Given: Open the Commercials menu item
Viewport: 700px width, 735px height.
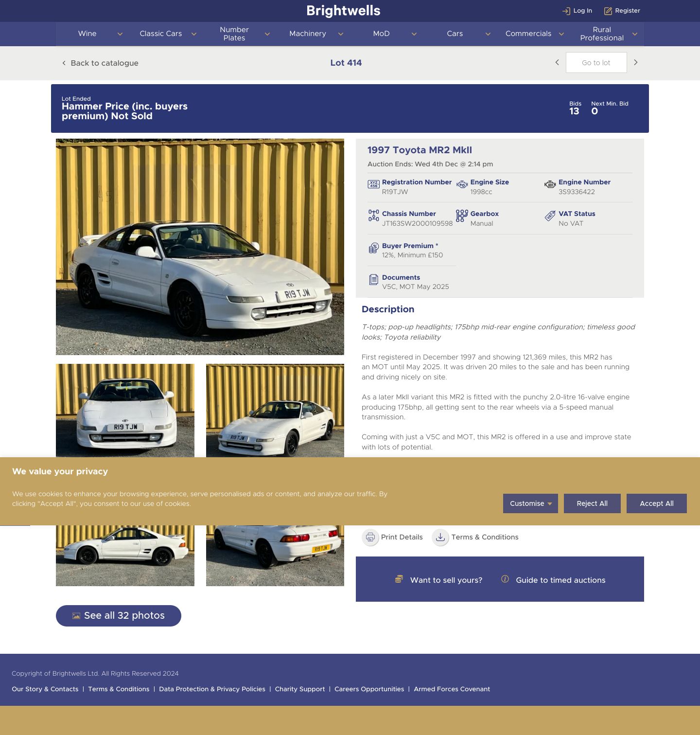Looking at the screenshot, I should [528, 34].
